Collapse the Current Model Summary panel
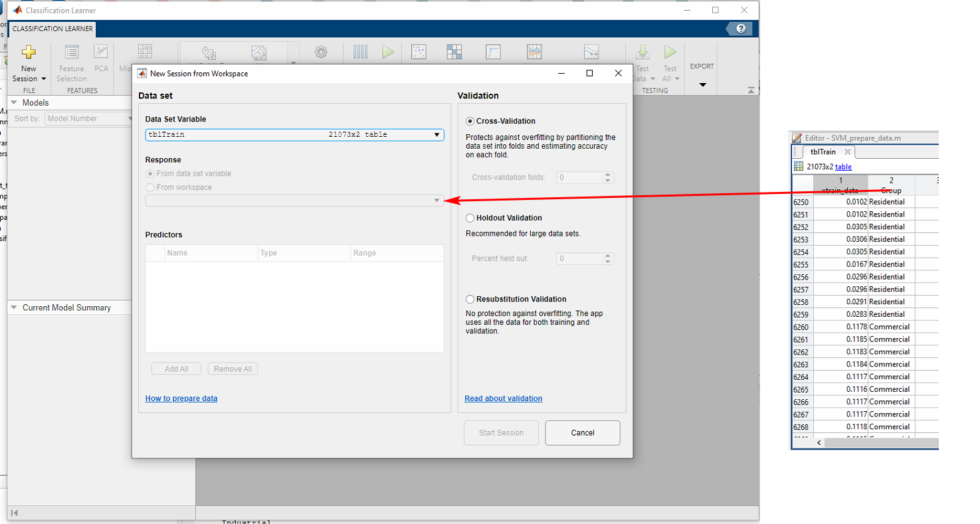The height and width of the screenshot is (524, 980). [x=13, y=307]
